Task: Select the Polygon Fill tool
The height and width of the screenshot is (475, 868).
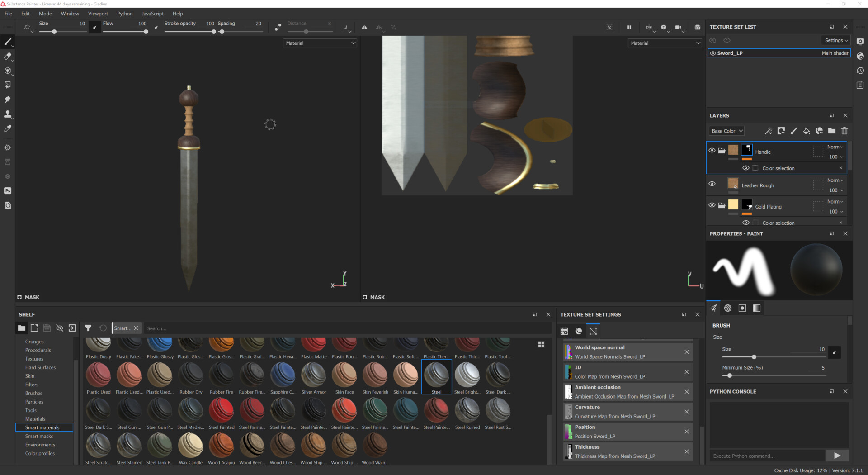Action: [7, 85]
